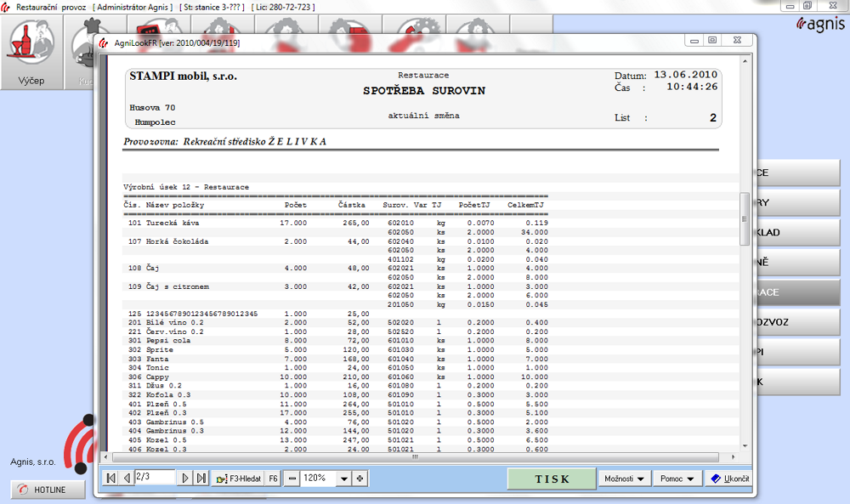Select the row 201 Bílé víno 0.2
850x504 pixels.
pyautogui.click(x=336, y=322)
